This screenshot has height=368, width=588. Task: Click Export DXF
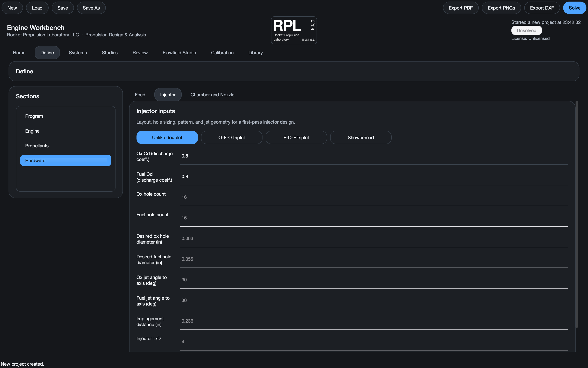coord(542,8)
